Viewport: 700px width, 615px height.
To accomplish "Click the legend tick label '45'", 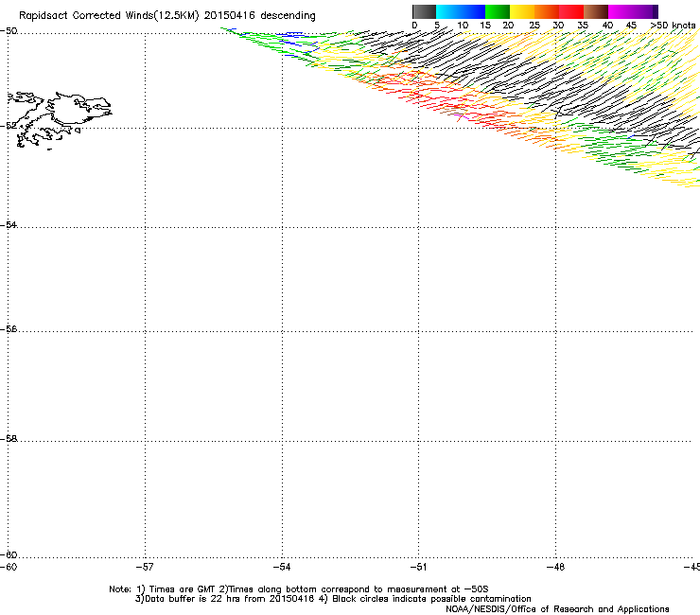I will (631, 26).
